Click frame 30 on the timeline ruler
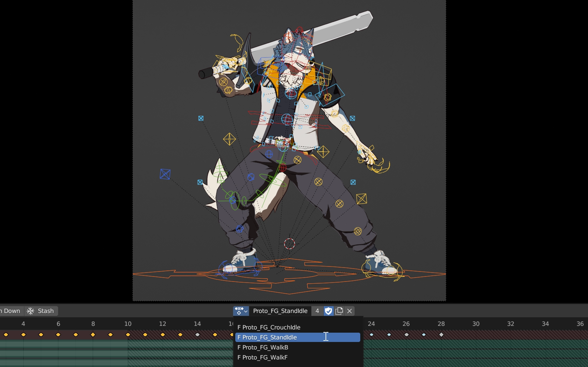The image size is (588, 367). coord(476,324)
